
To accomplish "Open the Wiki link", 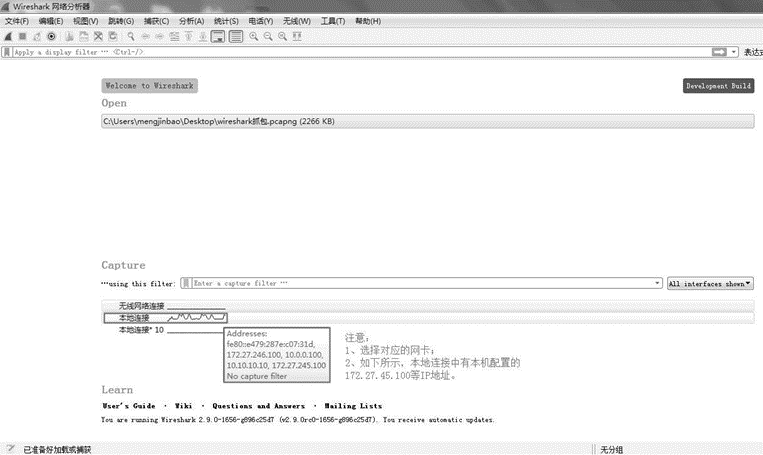I will click(183, 406).
